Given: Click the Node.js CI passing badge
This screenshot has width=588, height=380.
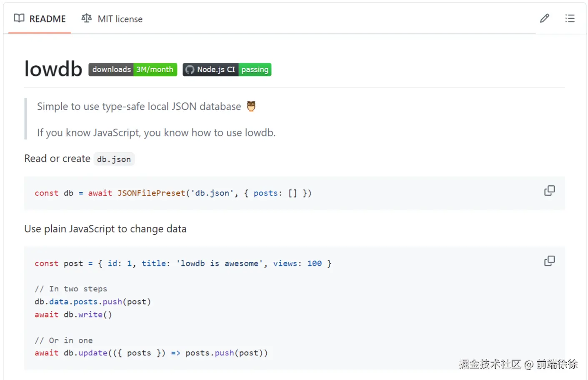Looking at the screenshot, I should tap(227, 70).
